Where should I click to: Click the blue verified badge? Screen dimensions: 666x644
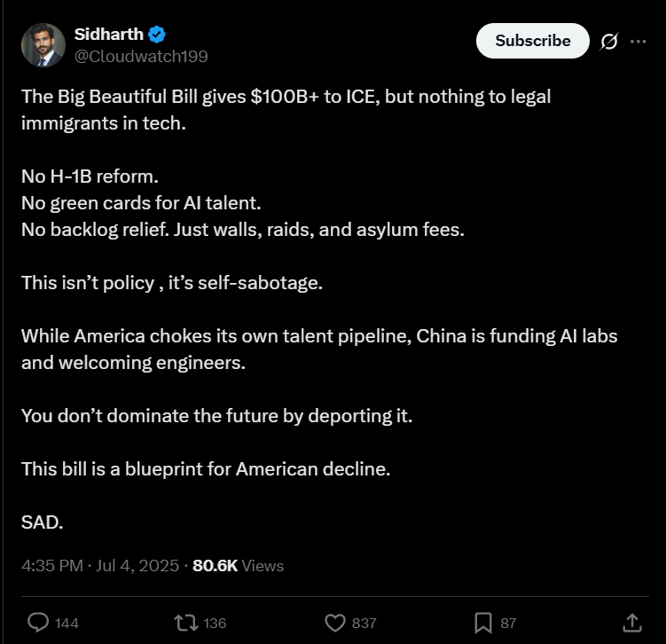tap(157, 35)
